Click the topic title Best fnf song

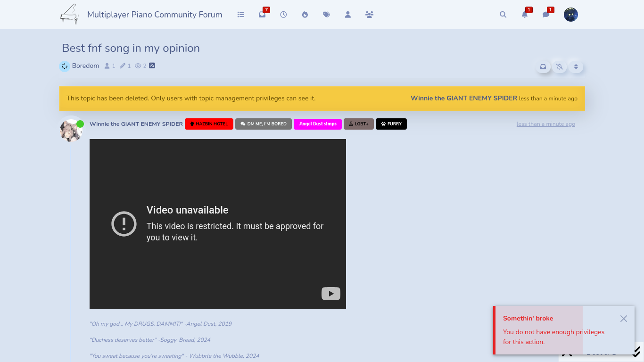(131, 48)
